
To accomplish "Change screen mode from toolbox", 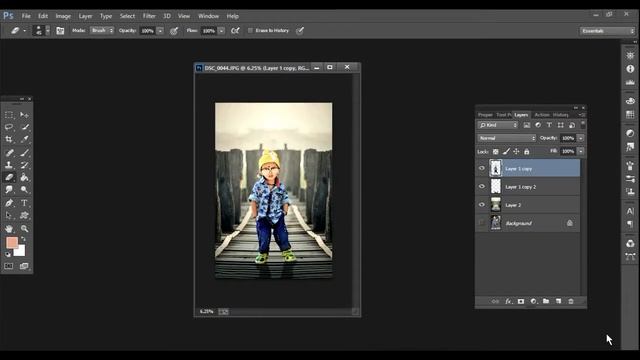I will pyautogui.click(x=24, y=266).
